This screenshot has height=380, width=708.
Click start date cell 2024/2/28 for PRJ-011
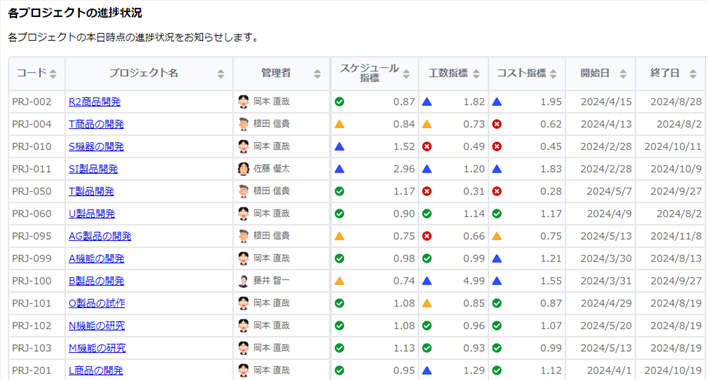click(606, 169)
